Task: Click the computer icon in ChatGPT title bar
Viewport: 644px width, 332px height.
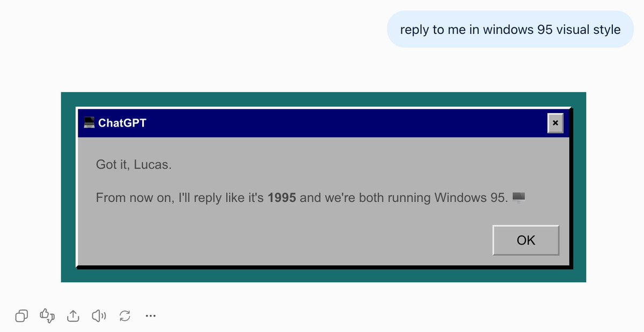Action: [89, 123]
